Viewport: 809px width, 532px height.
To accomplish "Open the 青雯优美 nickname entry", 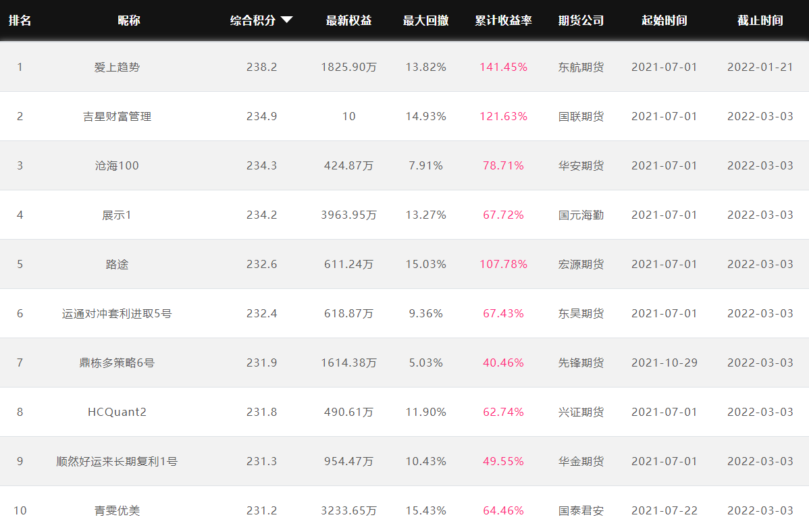I will click(x=117, y=511).
